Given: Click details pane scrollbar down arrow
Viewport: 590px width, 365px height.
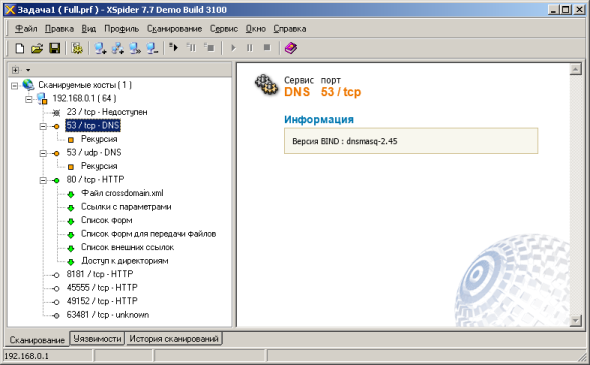Looking at the screenshot, I should tap(576, 321).
